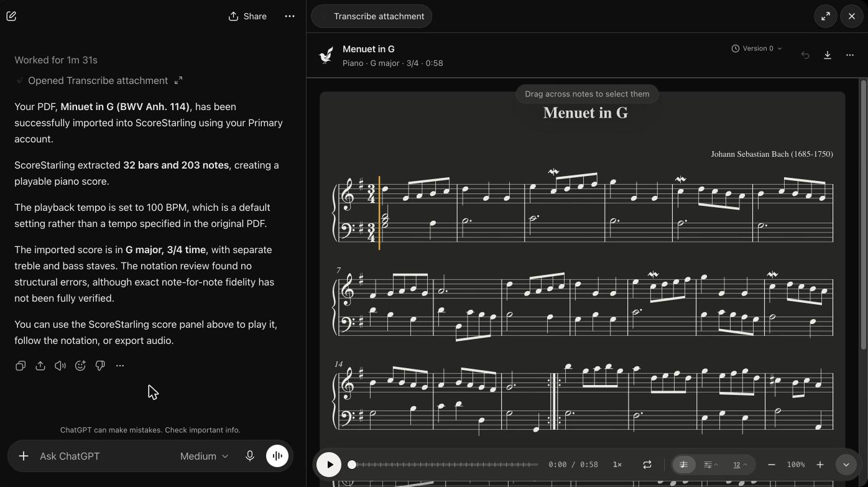Zoom out the score with the minus button
This screenshot has width=868, height=487.
(772, 465)
